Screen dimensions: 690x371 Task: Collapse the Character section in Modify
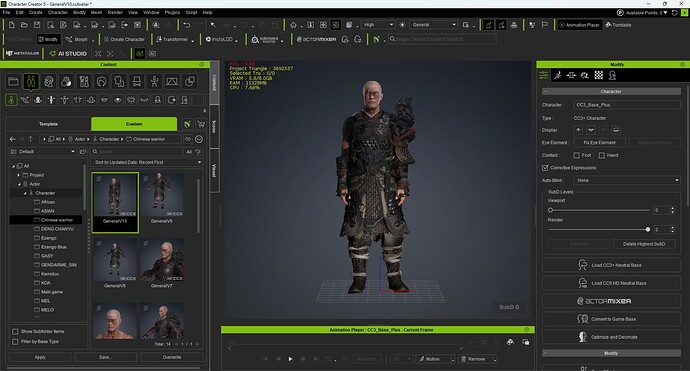point(545,92)
